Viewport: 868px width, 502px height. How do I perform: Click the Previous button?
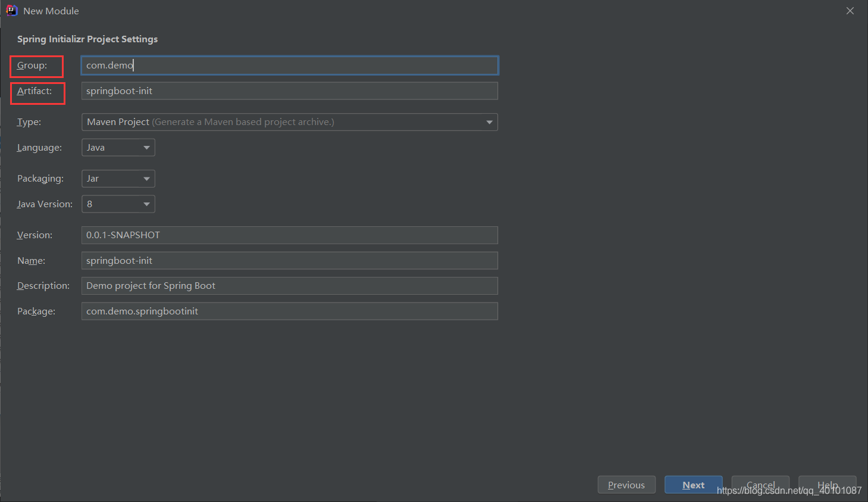click(626, 485)
